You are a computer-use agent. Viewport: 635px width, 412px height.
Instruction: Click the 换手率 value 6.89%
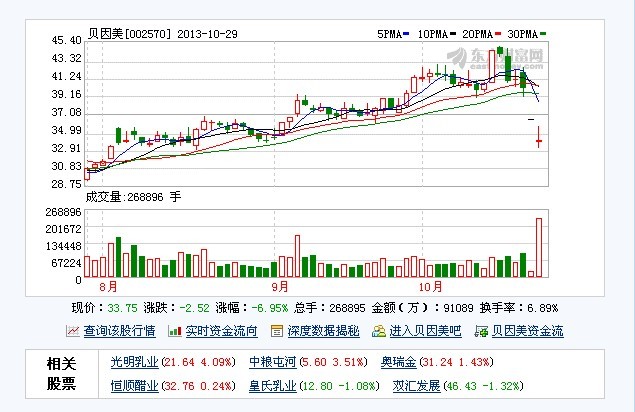[x=543, y=308]
